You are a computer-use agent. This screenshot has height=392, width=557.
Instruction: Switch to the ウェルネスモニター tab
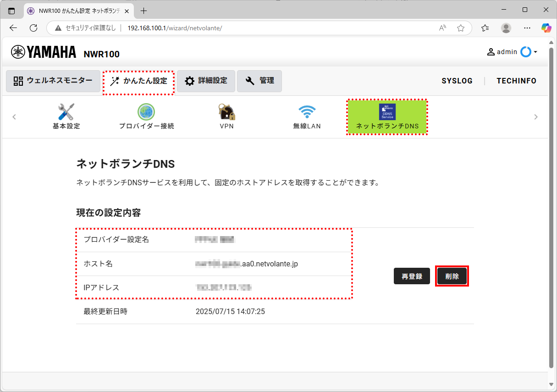tap(53, 81)
